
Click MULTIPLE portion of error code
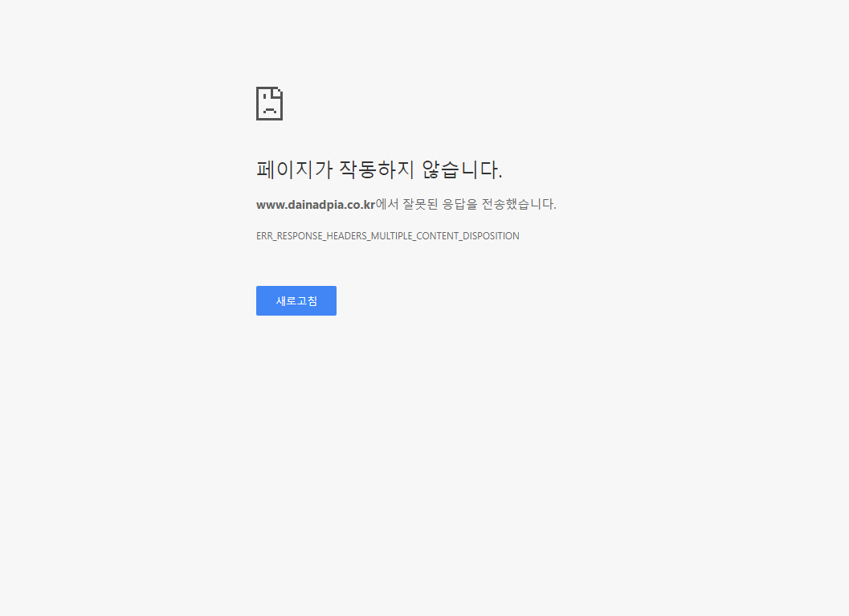point(391,236)
